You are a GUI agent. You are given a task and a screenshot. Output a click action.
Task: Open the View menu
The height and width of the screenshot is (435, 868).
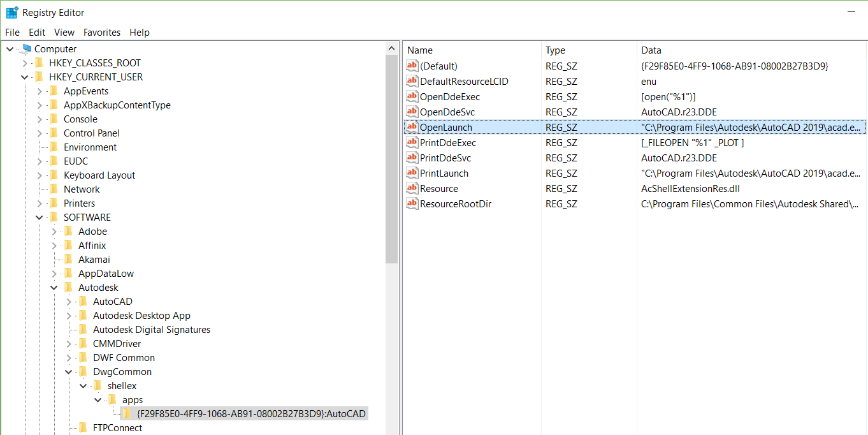(64, 33)
